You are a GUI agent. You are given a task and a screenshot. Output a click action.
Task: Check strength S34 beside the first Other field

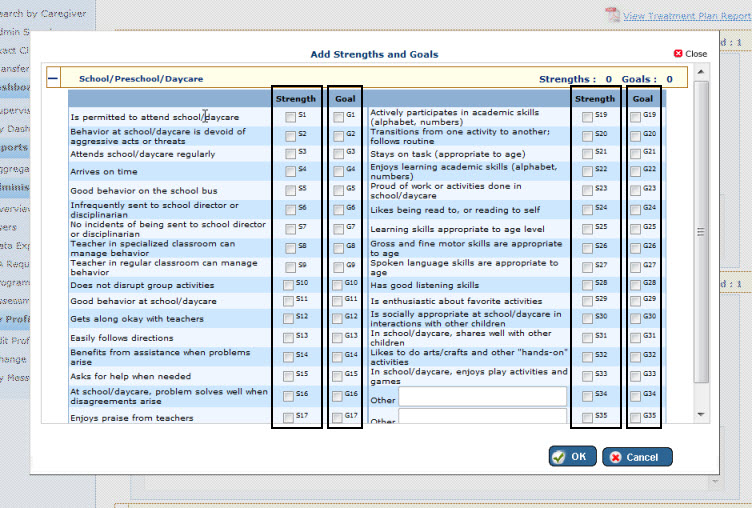588,396
